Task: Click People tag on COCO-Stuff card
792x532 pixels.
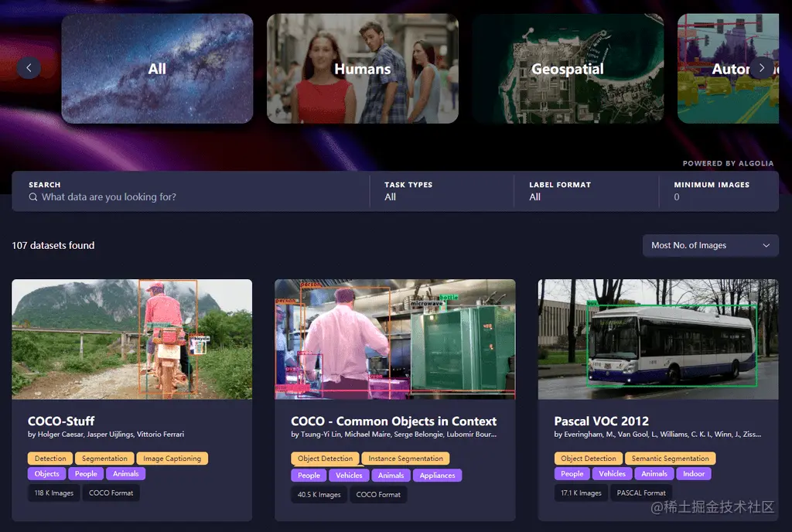Action: point(86,473)
